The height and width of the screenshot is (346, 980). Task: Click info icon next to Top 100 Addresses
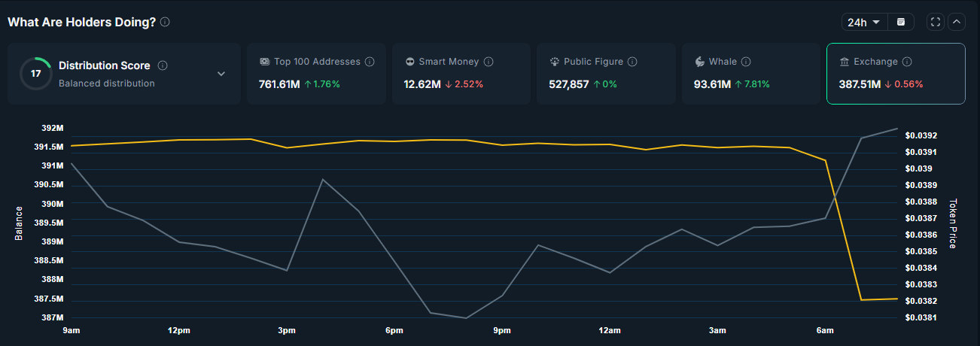[370, 62]
